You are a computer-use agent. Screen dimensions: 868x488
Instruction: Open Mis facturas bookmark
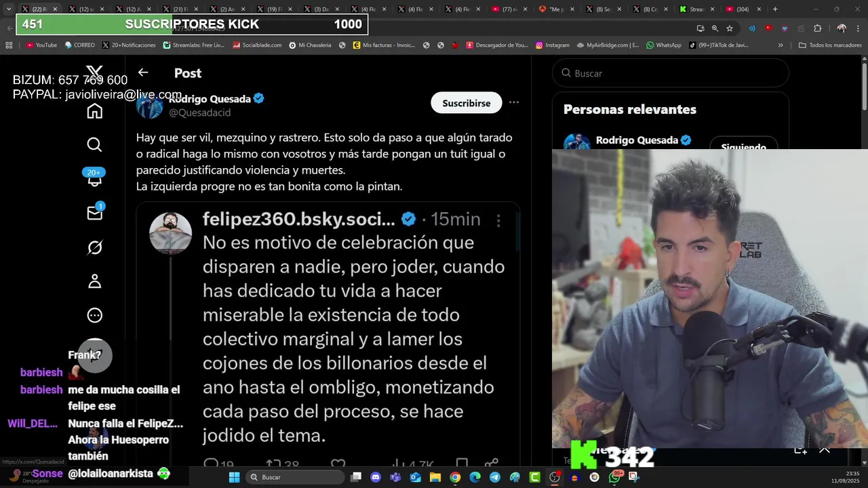pos(384,45)
